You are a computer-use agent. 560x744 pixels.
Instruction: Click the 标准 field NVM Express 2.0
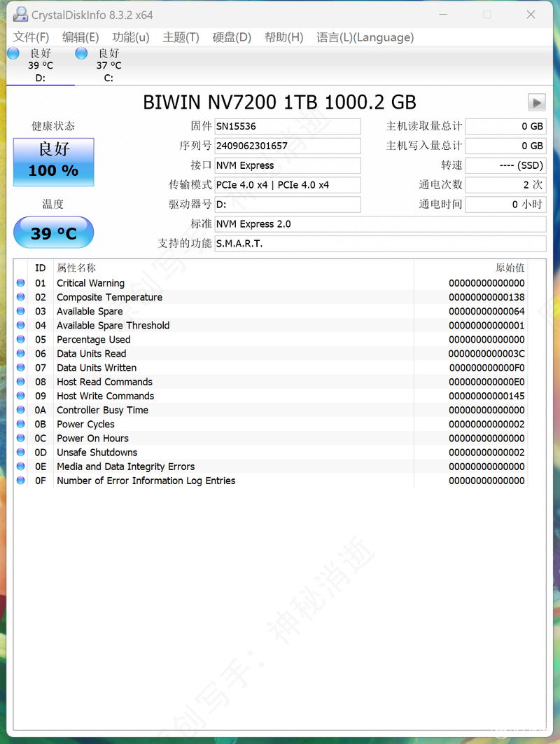point(380,224)
